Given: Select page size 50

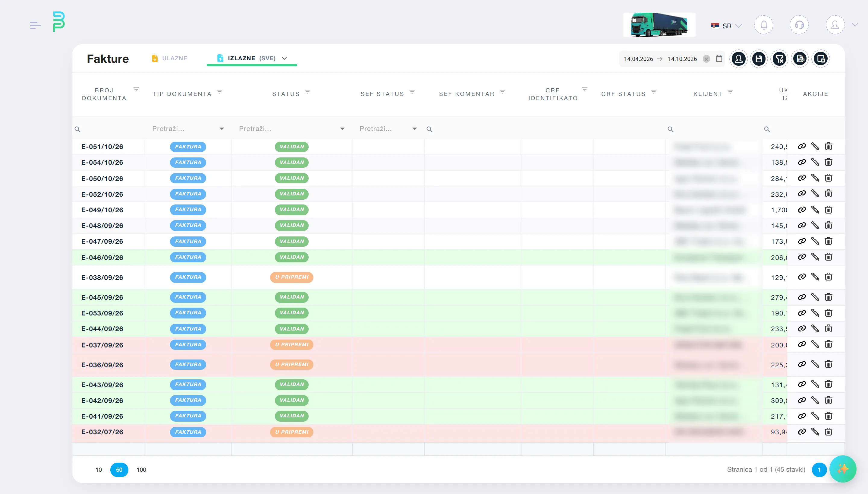Looking at the screenshot, I should 119,470.
